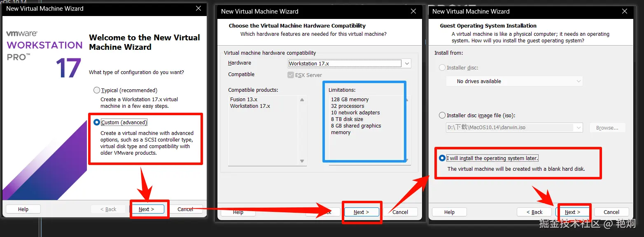Click Help in Welcome wizard window

tap(23, 209)
